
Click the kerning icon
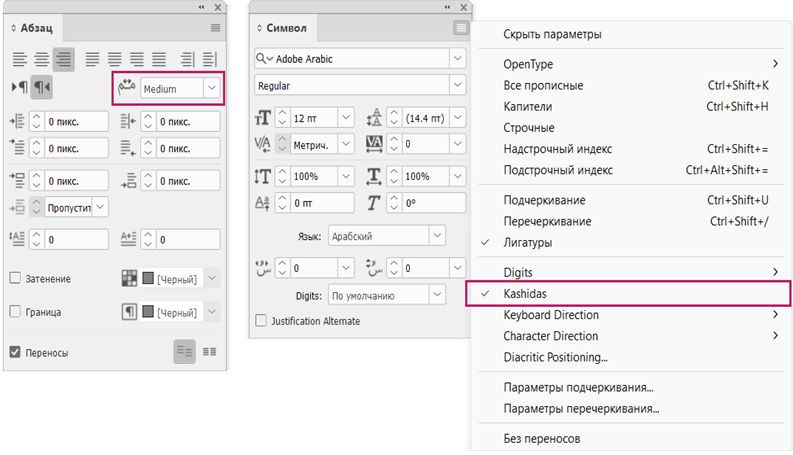[x=262, y=145]
